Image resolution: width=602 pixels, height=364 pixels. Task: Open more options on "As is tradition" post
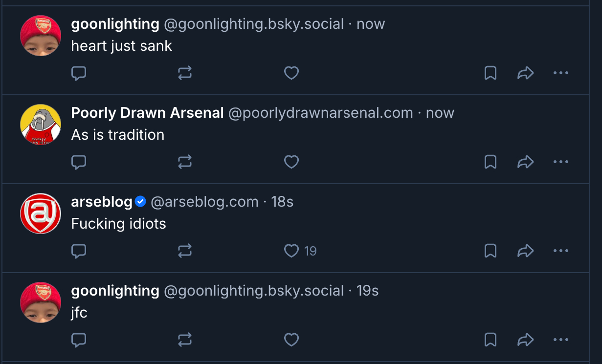[560, 162]
